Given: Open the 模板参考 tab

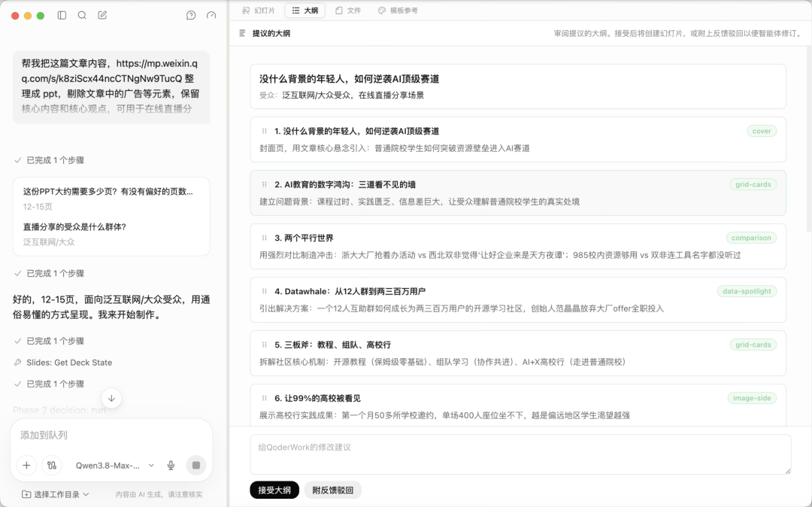Looking at the screenshot, I should point(398,11).
